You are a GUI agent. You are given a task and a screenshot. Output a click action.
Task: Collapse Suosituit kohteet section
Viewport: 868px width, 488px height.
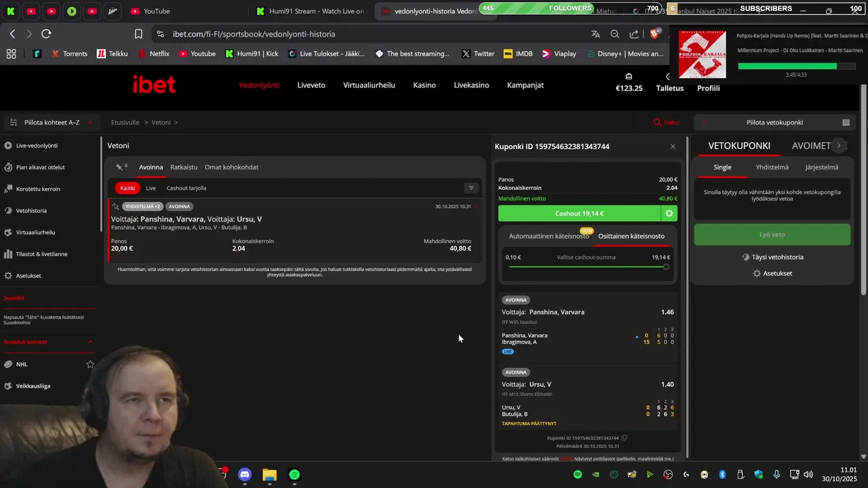[x=90, y=342]
